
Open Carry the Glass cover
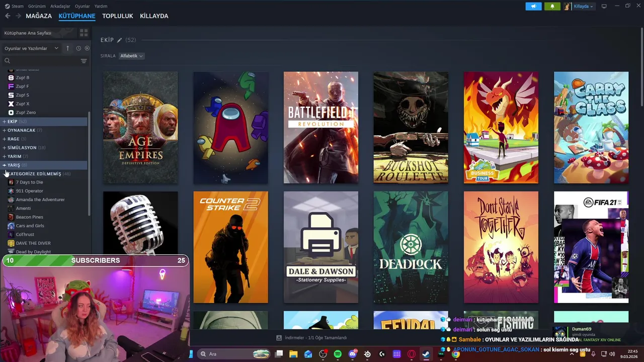[591, 127]
